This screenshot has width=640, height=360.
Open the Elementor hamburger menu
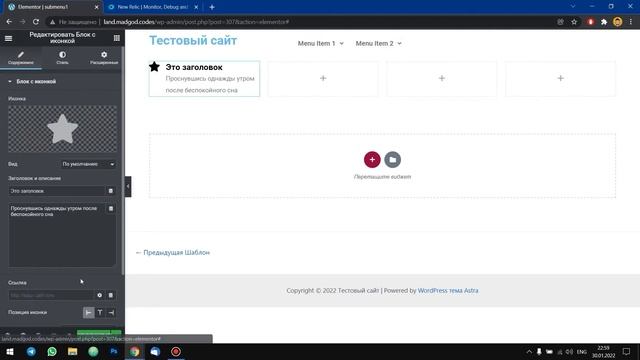point(9,38)
